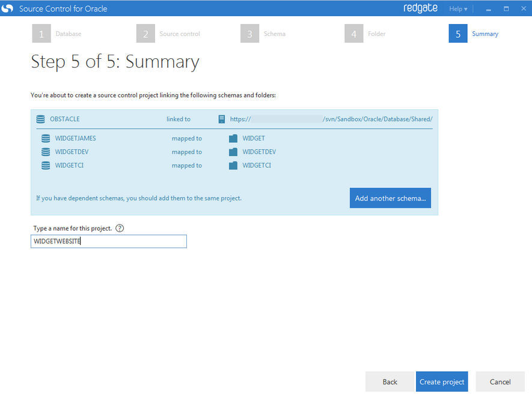532x400 pixels.
Task: Click the WIDGETCI folder name on right
Action: pos(257,165)
